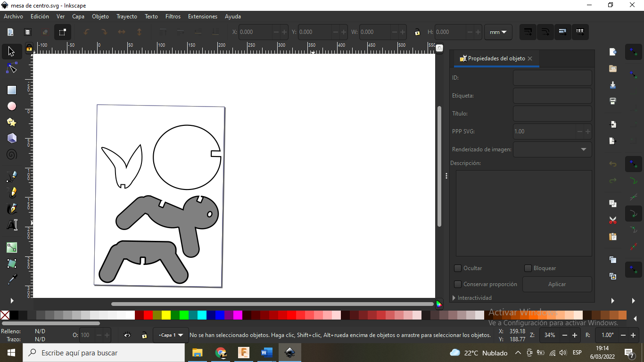Select the Ellipse circle tool
Screen dimensions: 644x362
tap(12, 107)
